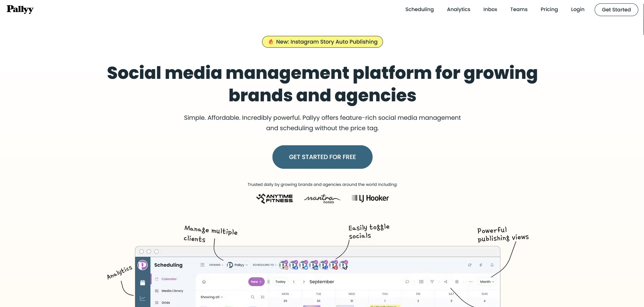The height and width of the screenshot is (307, 644).
Task: Open the Pricing page link
Action: 549,9
